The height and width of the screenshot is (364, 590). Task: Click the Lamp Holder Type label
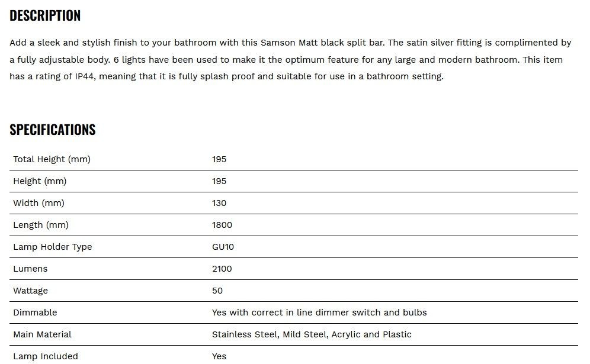53,247
